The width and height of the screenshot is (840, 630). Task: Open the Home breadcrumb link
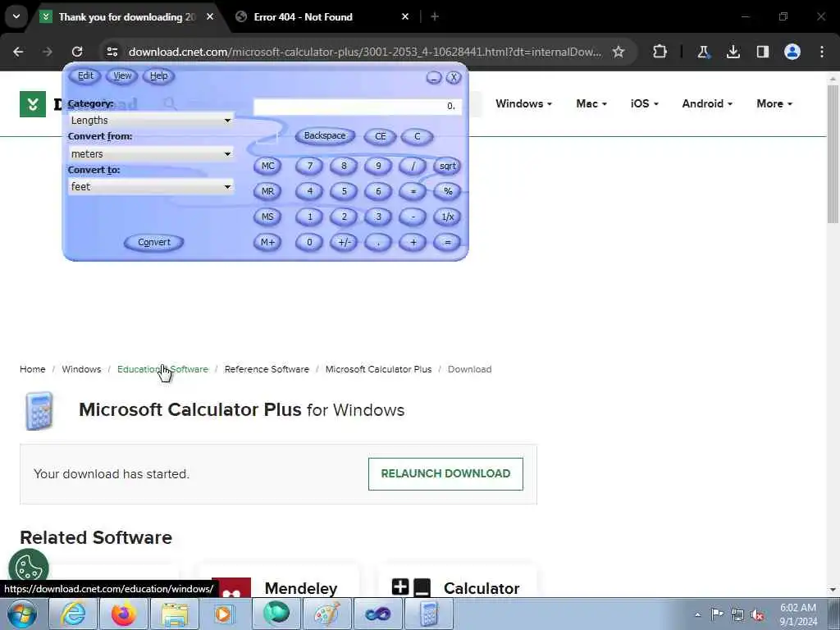33,369
